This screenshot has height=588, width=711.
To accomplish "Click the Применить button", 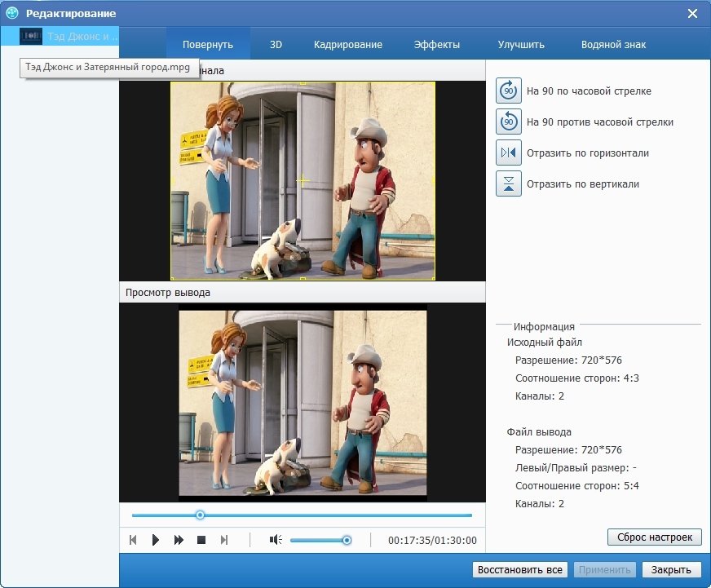I will (604, 570).
